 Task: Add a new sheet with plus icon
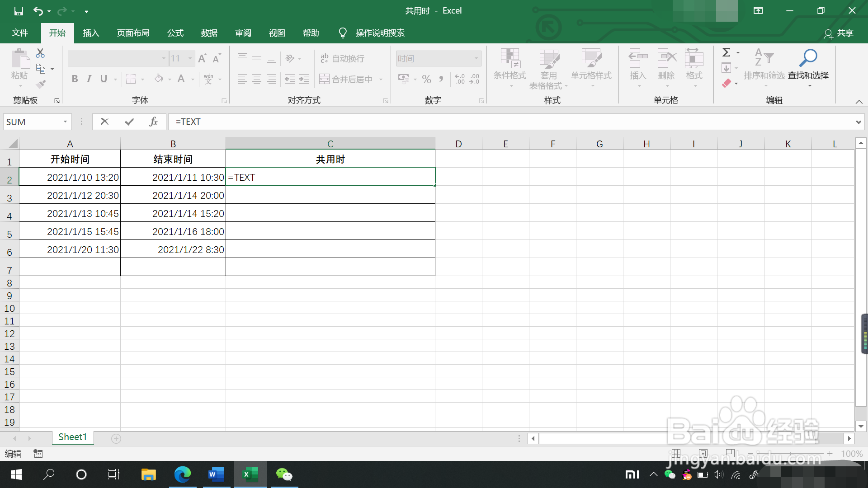(x=116, y=439)
